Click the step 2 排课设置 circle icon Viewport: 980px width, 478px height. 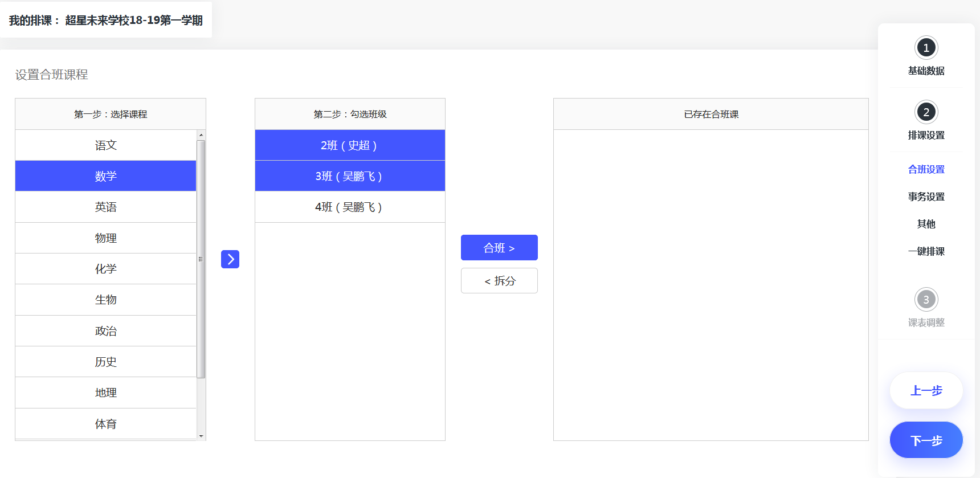click(x=926, y=112)
